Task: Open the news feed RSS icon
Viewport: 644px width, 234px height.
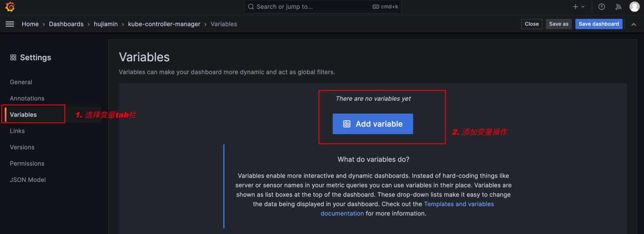Action: click(618, 7)
